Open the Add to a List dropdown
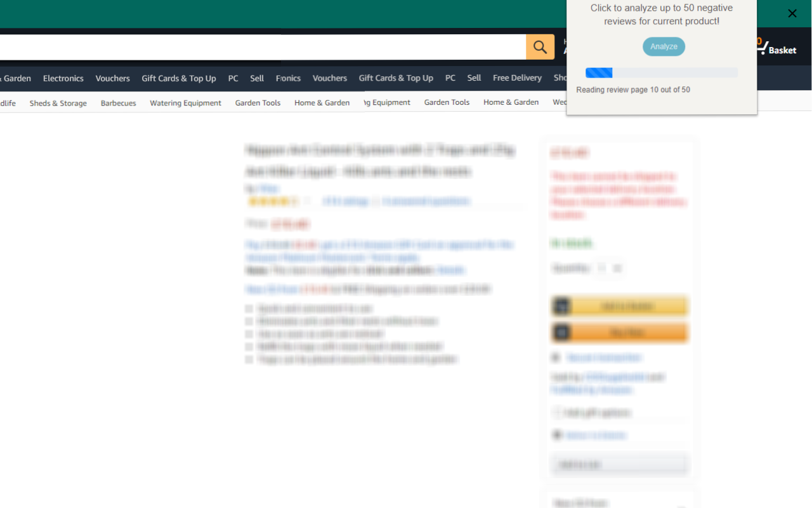 pyautogui.click(x=619, y=464)
